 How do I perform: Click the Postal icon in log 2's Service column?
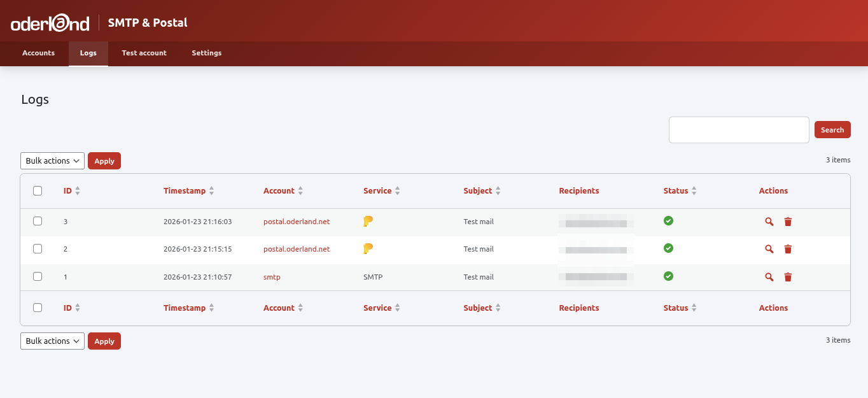pyautogui.click(x=368, y=248)
